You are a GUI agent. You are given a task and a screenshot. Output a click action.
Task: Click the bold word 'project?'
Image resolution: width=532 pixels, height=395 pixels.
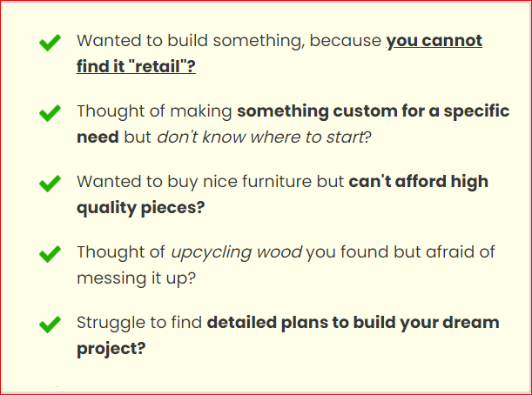111,349
